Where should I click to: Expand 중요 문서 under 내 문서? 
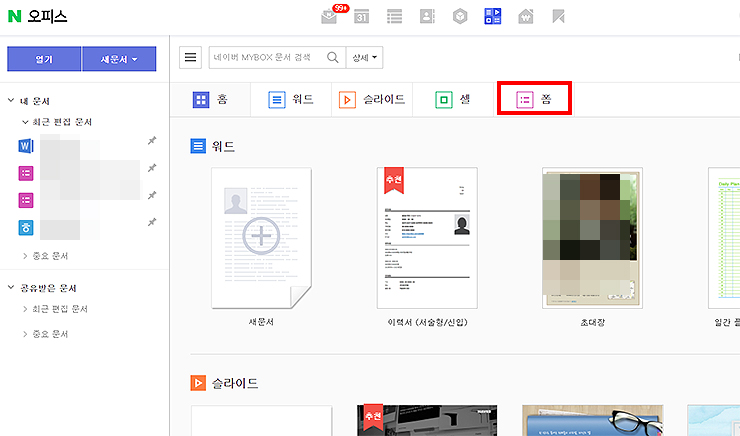point(25,256)
